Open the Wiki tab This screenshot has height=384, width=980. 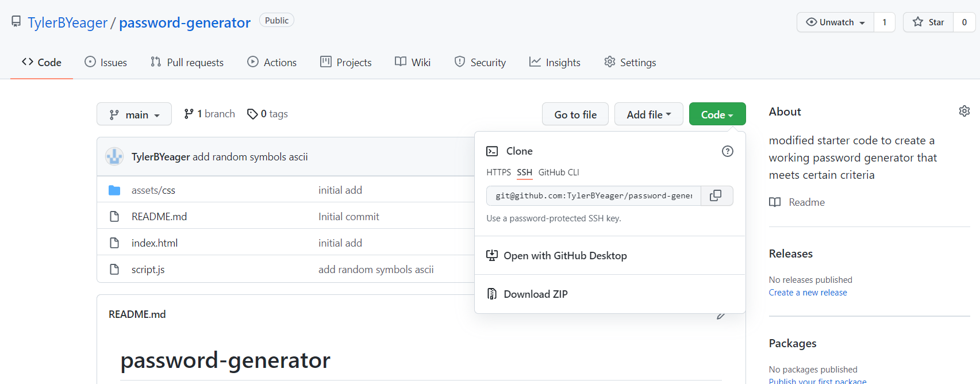pyautogui.click(x=413, y=62)
